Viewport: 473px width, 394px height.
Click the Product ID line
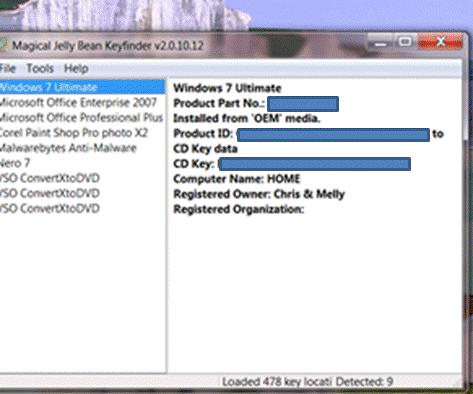pyautogui.click(x=308, y=134)
